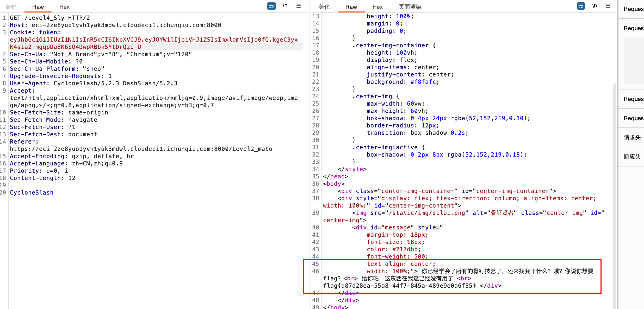Toggle show newline characters in response pane

pyautogui.click(x=595, y=6)
